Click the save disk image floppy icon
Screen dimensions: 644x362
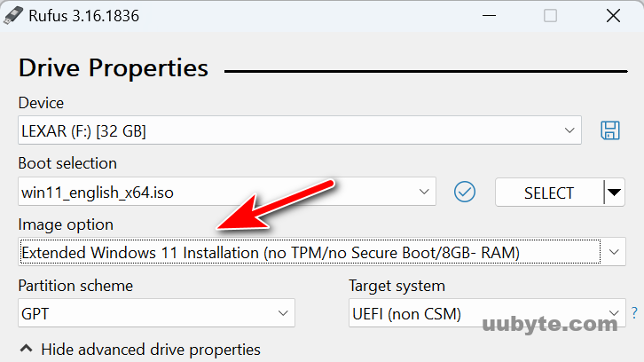pyautogui.click(x=610, y=130)
